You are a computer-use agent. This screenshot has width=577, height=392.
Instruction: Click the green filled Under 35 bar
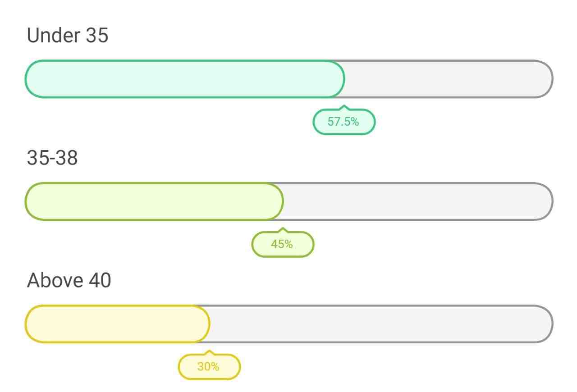coord(185,79)
